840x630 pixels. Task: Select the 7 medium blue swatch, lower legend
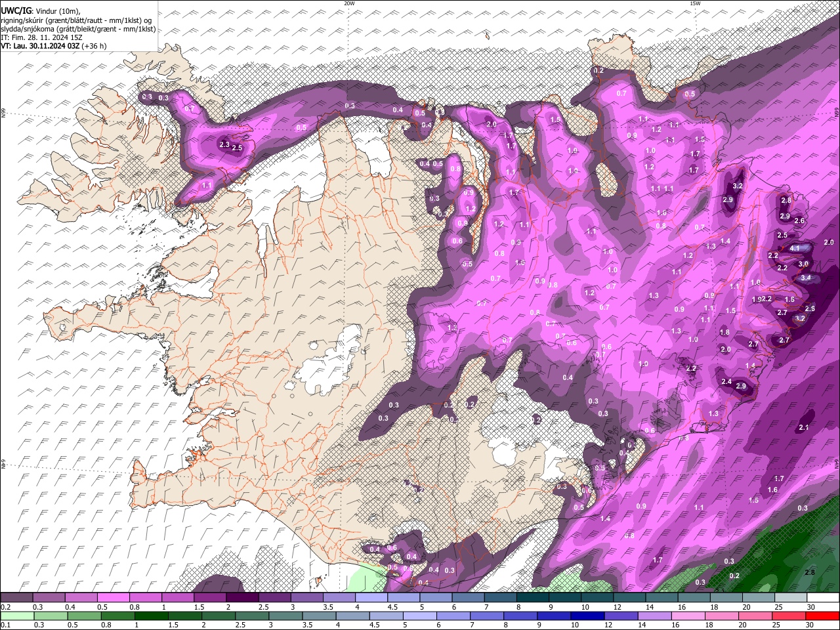click(x=486, y=616)
